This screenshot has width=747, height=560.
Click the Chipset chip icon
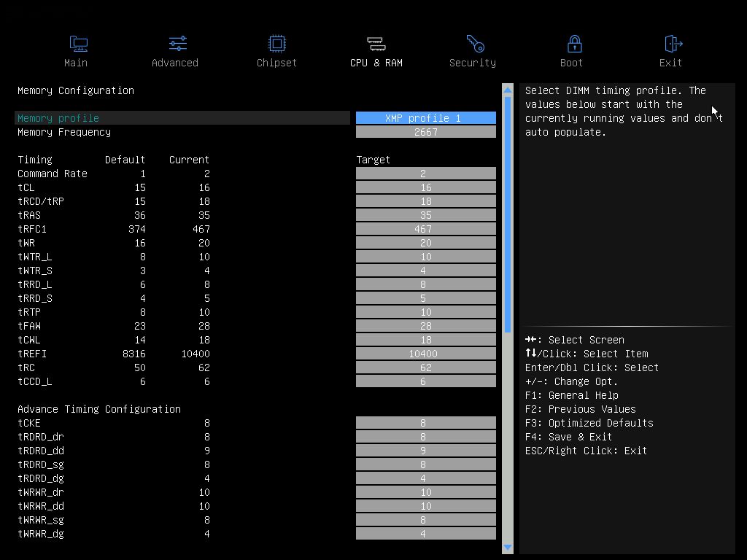pyautogui.click(x=276, y=44)
